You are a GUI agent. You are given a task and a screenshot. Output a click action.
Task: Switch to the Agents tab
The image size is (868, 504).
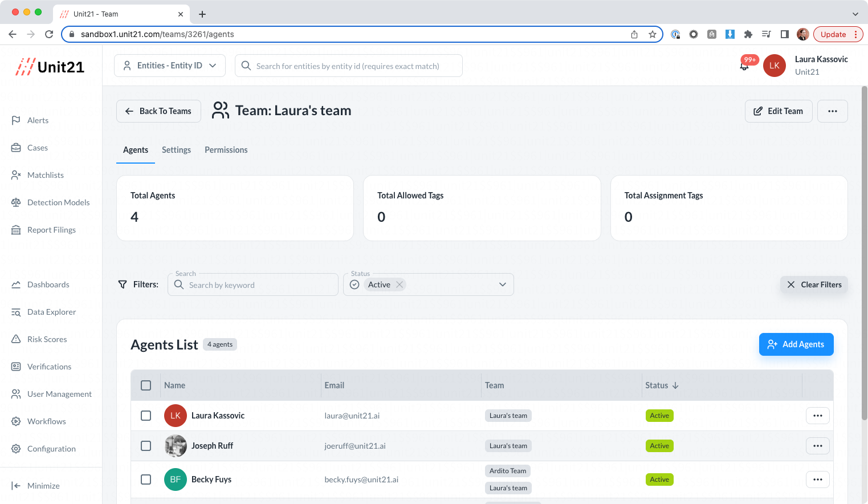click(x=136, y=150)
